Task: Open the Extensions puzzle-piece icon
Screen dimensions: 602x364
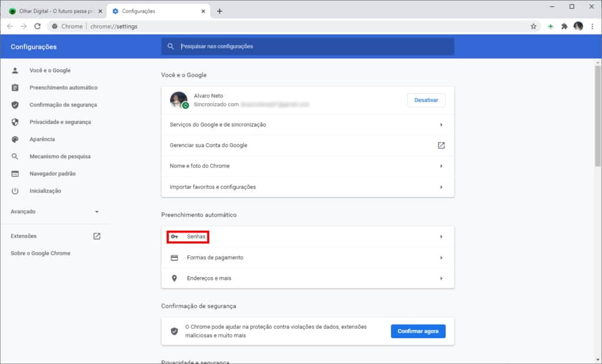Action: point(564,26)
